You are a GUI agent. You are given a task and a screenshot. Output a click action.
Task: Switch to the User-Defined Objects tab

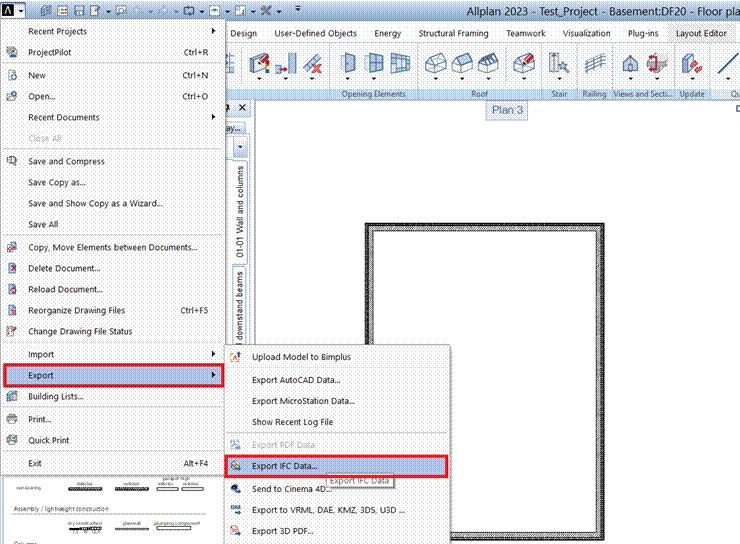click(315, 33)
